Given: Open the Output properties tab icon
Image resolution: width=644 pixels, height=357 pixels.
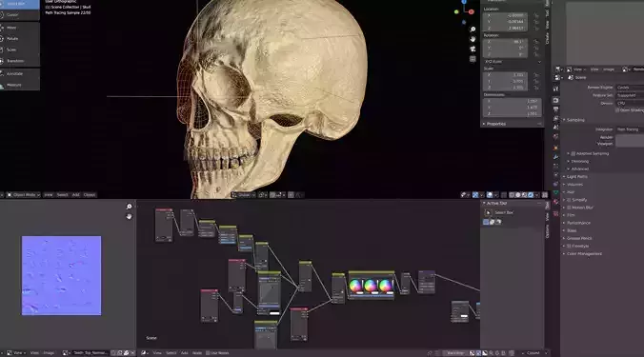Looking at the screenshot, I should pyautogui.click(x=555, y=109).
